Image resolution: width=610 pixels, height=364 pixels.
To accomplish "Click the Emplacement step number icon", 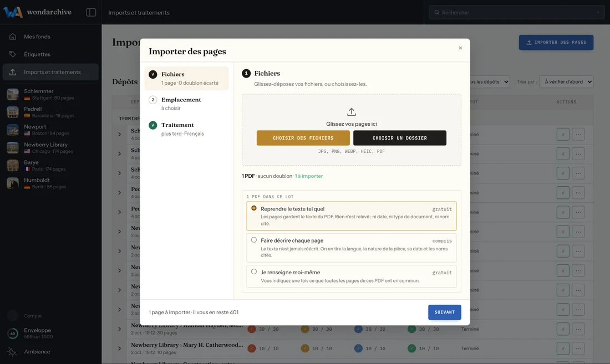I will 153,100.
